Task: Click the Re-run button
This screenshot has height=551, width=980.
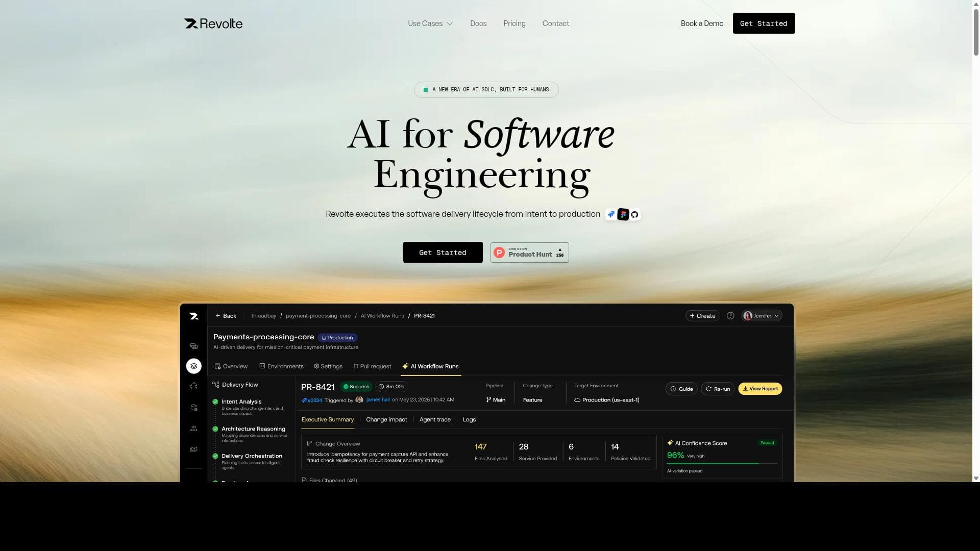Action: click(x=718, y=389)
